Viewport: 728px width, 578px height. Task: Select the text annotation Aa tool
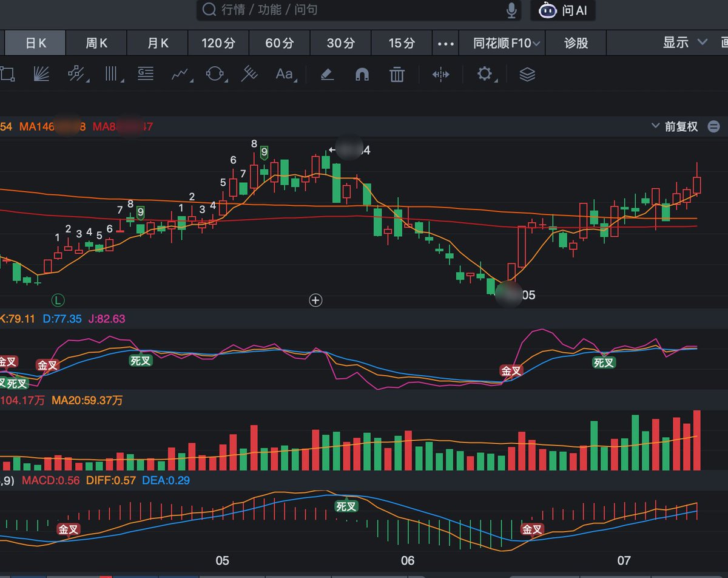[x=284, y=74]
